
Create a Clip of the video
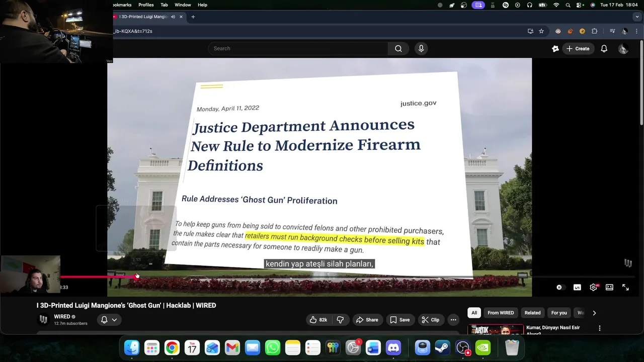click(x=430, y=320)
